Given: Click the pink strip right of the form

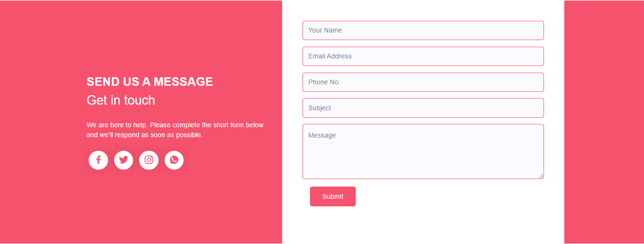Looking at the screenshot, I should pos(604,122).
